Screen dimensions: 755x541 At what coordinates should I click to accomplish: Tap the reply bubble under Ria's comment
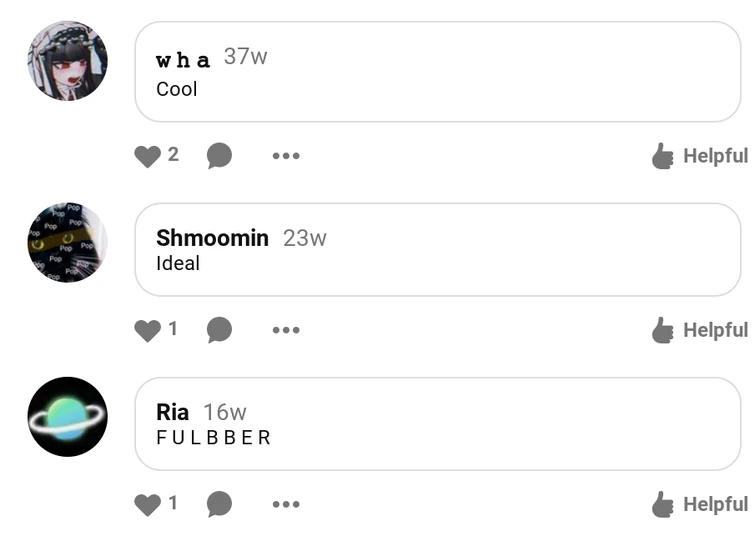tap(219, 505)
